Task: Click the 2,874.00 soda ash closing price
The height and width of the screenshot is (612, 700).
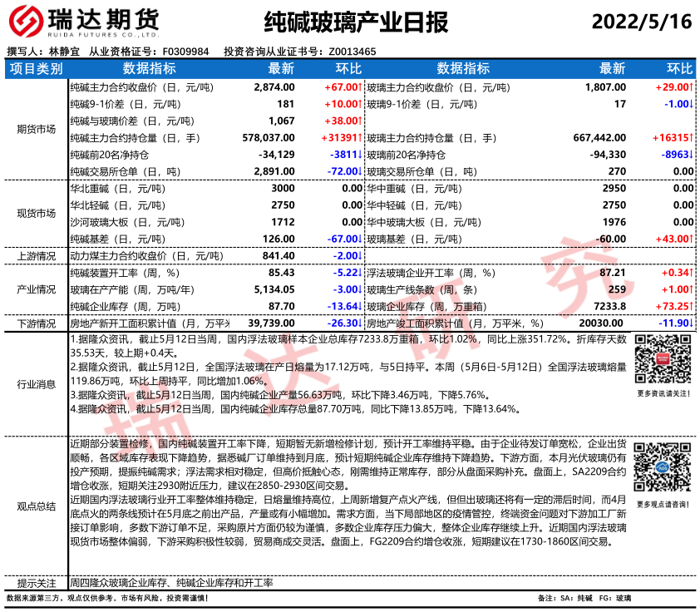Action: [x=274, y=86]
